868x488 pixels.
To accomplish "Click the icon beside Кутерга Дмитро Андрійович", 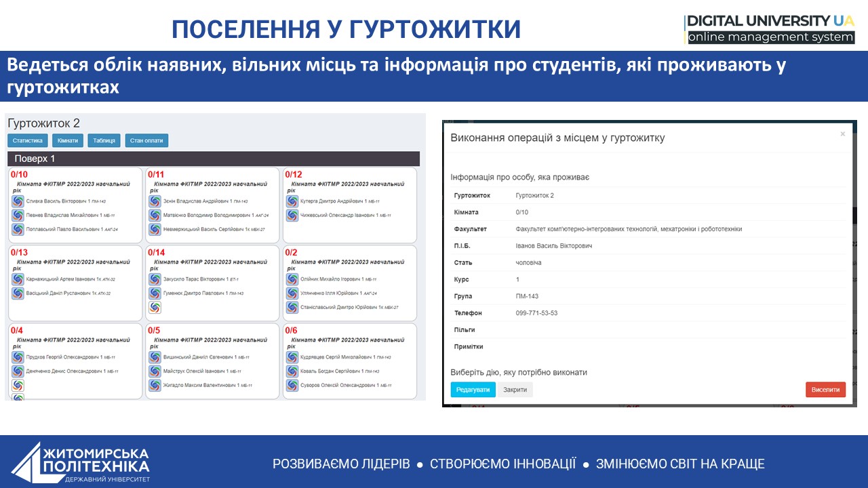I will point(292,201).
